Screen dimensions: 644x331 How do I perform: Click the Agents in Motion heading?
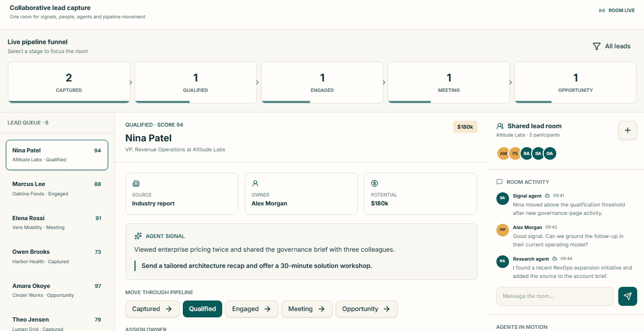[522, 327]
